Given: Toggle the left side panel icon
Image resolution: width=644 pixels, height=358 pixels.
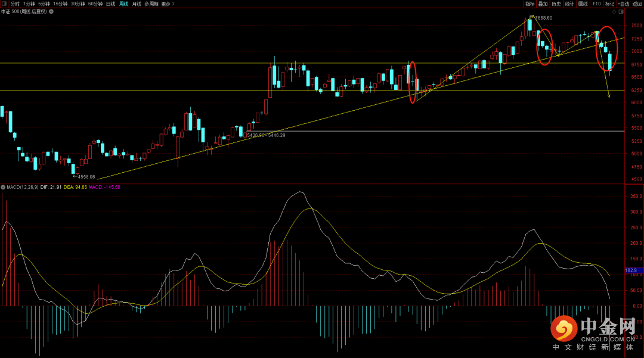Looking at the screenshot, I should click(x=4, y=4).
